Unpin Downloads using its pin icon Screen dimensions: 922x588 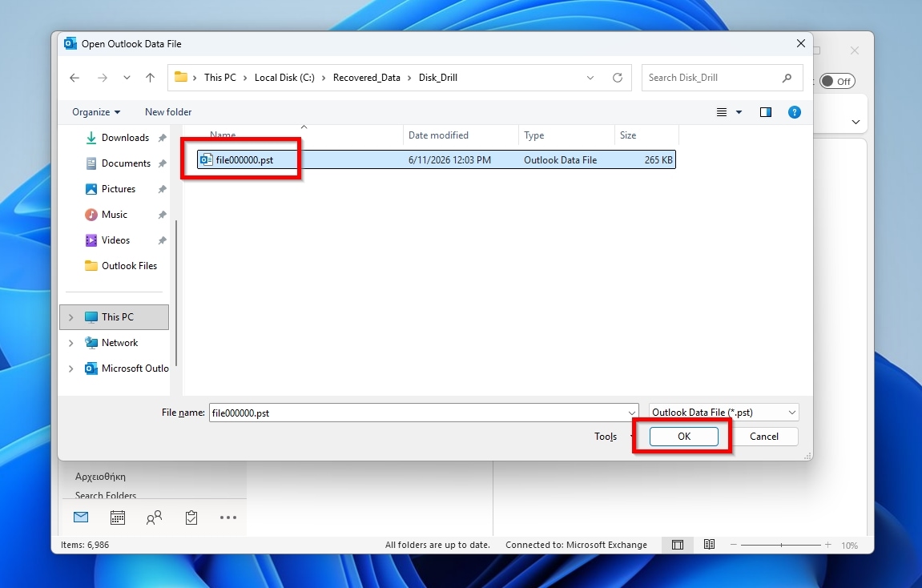tap(163, 138)
